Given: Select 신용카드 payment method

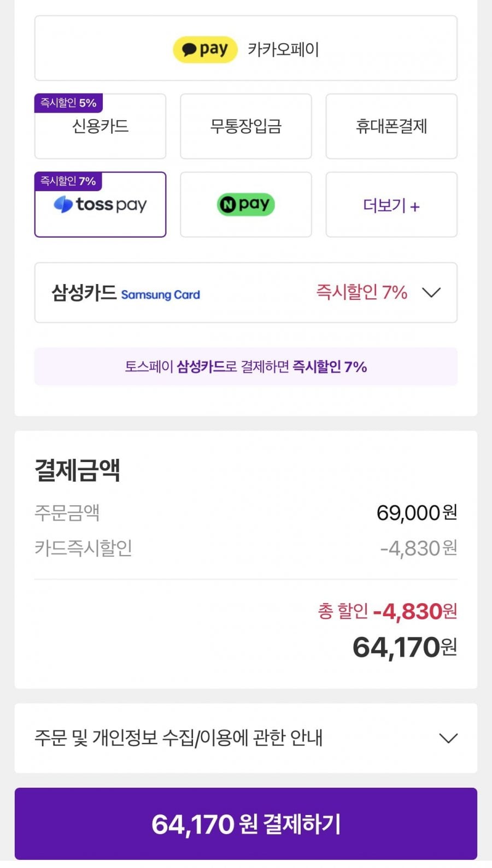Looking at the screenshot, I should [100, 126].
